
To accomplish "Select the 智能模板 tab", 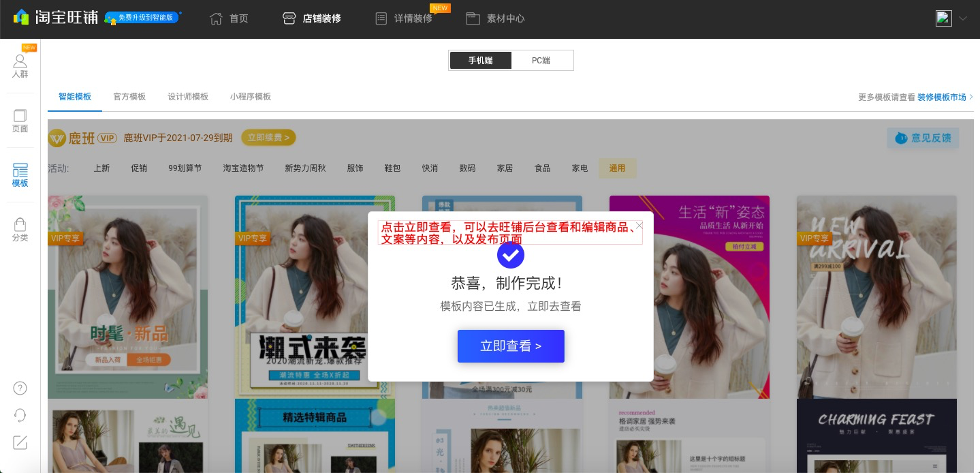I will [75, 97].
